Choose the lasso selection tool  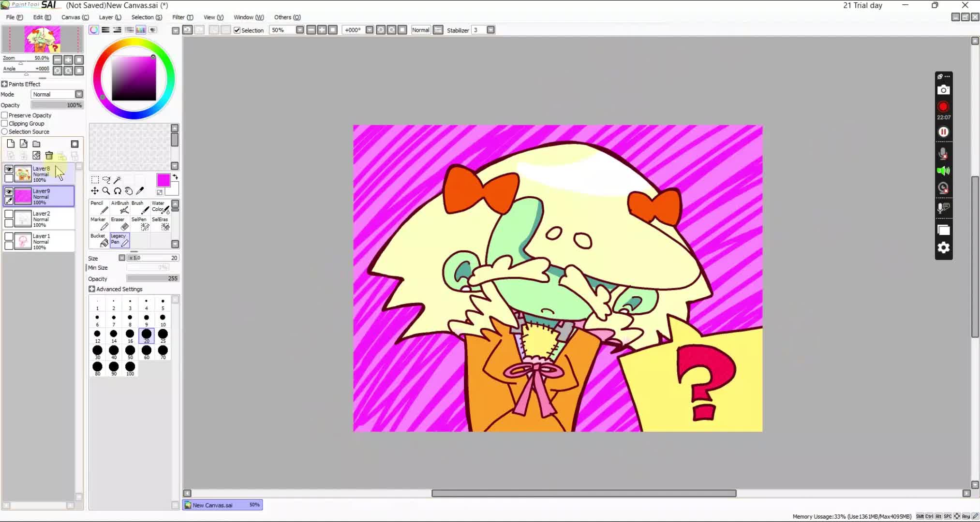[x=106, y=180]
